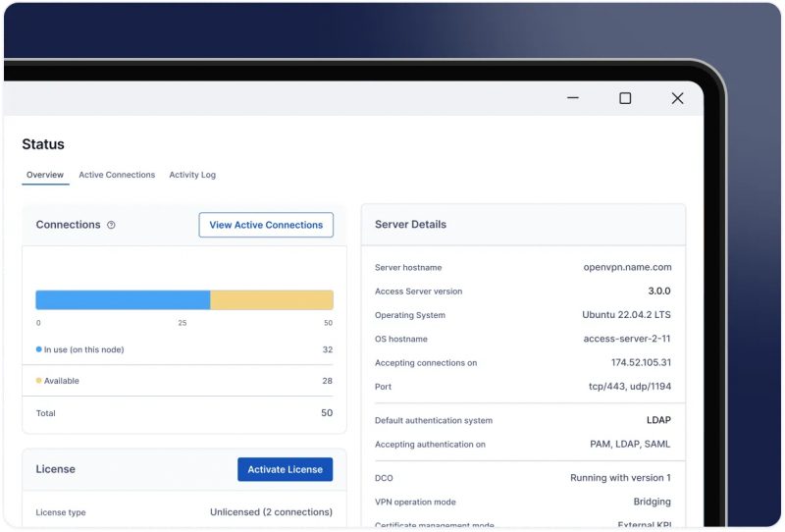Close the window with X
Screen dimensions: 785x532
click(x=677, y=98)
